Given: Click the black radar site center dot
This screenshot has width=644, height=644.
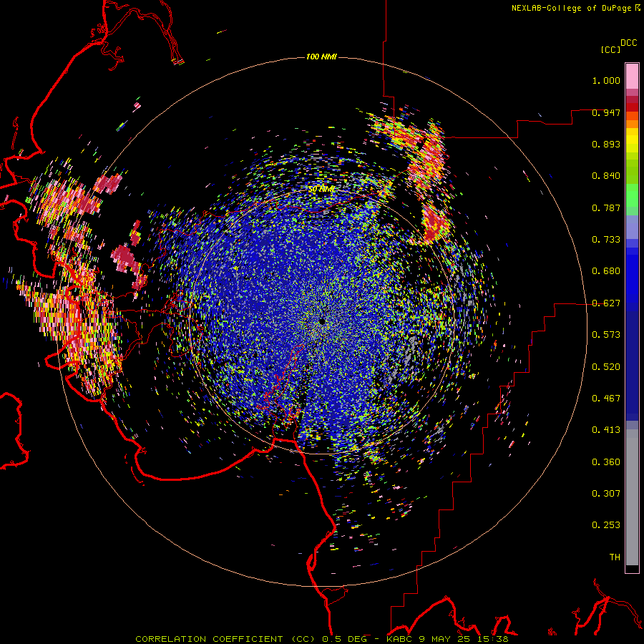Looking at the screenshot, I should click(321, 321).
